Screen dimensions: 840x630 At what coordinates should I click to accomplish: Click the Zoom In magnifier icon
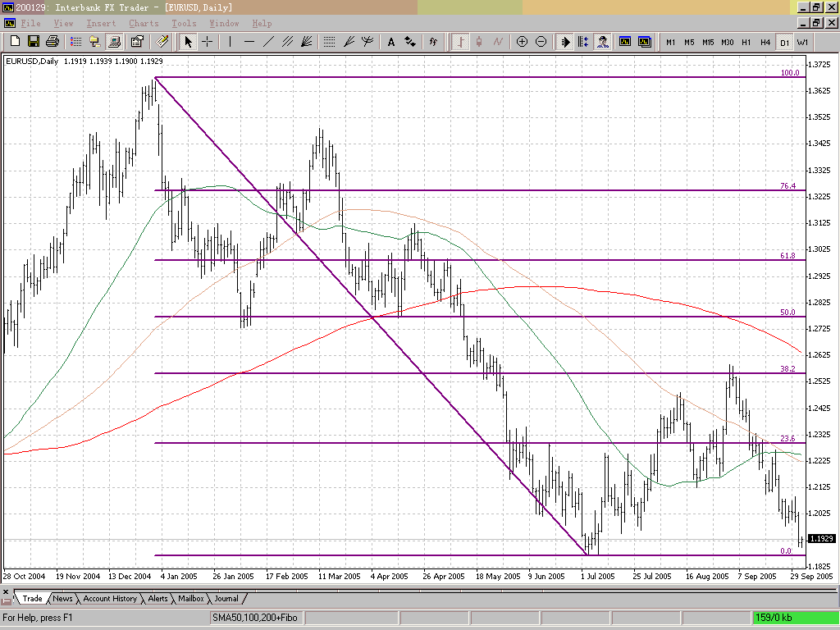[522, 42]
